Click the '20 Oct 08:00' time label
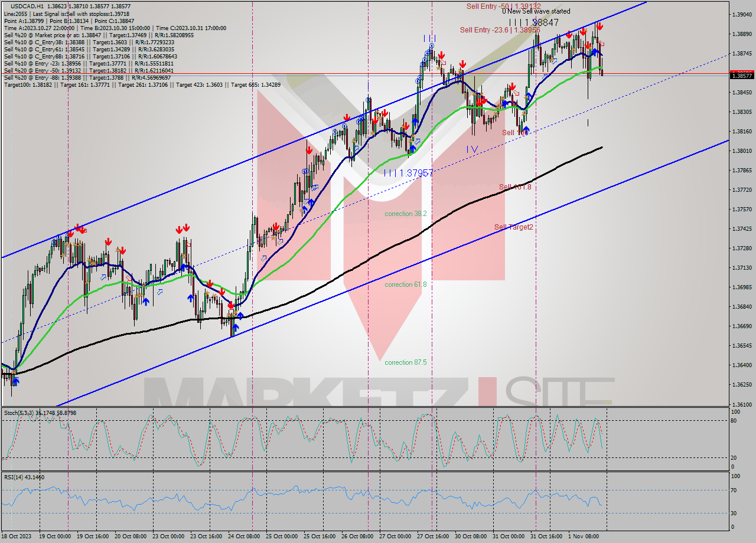 [131, 537]
